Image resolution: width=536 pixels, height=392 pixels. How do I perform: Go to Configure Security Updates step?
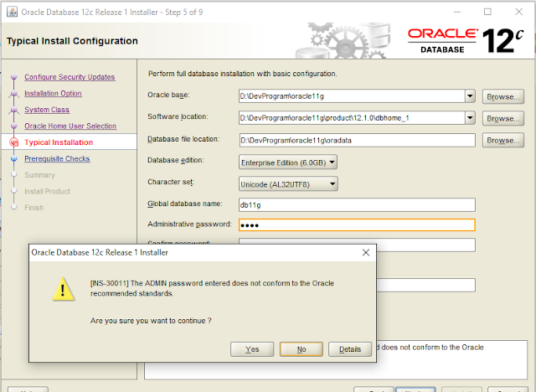tap(70, 77)
